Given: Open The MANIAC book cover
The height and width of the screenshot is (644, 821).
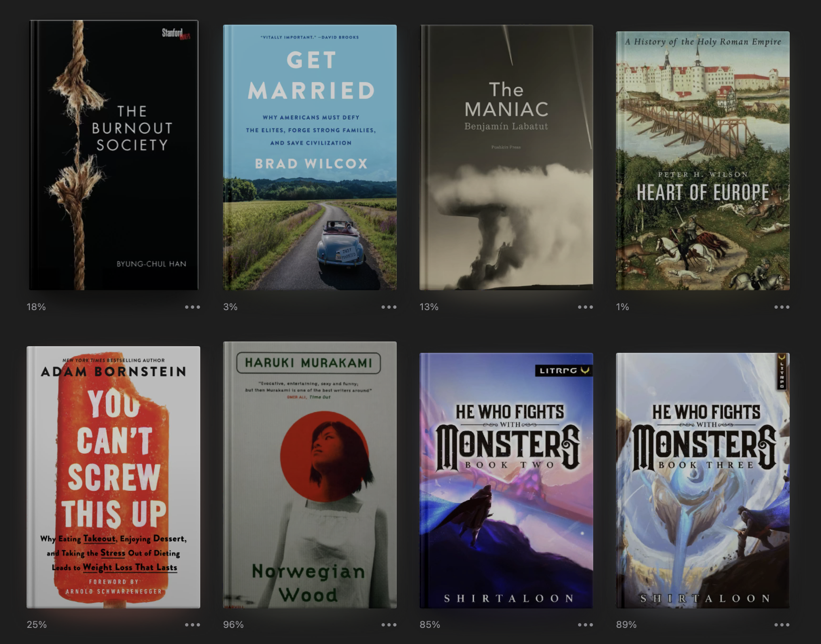Looking at the screenshot, I should click(x=506, y=157).
